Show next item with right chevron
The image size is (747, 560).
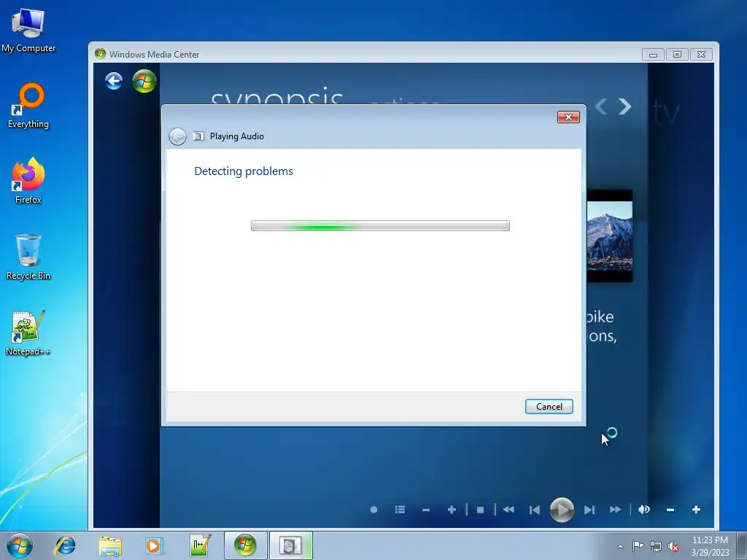click(625, 106)
